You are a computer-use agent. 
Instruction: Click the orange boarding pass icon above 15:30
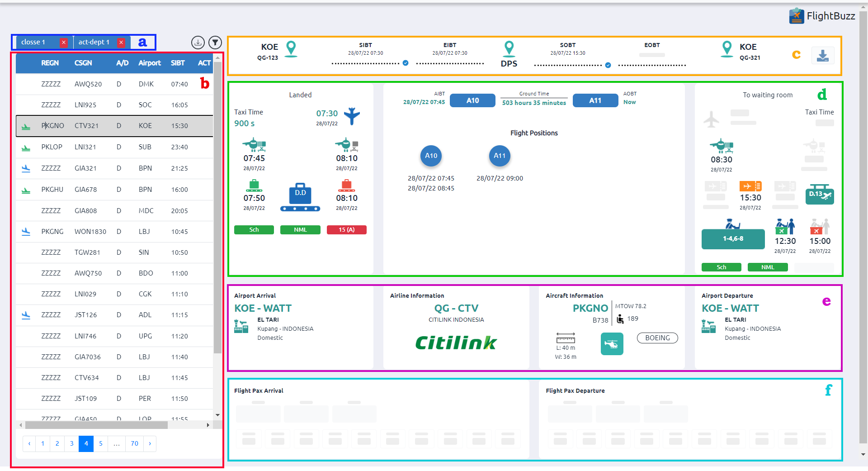point(750,186)
